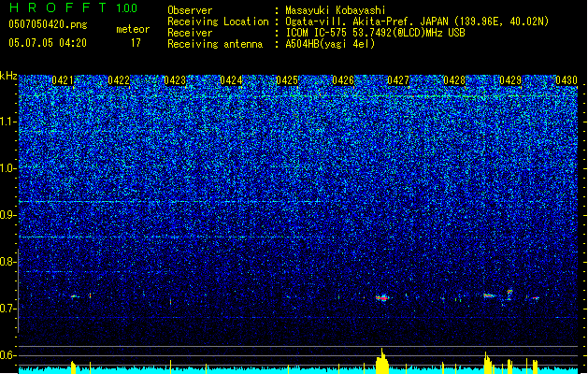588x374 pixels.
Task: Click the 0428 time marker label
Action: coord(454,80)
